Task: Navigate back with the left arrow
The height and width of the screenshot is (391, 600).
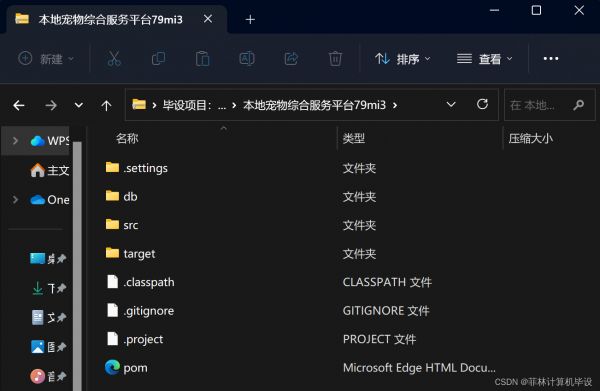Action: click(x=18, y=105)
